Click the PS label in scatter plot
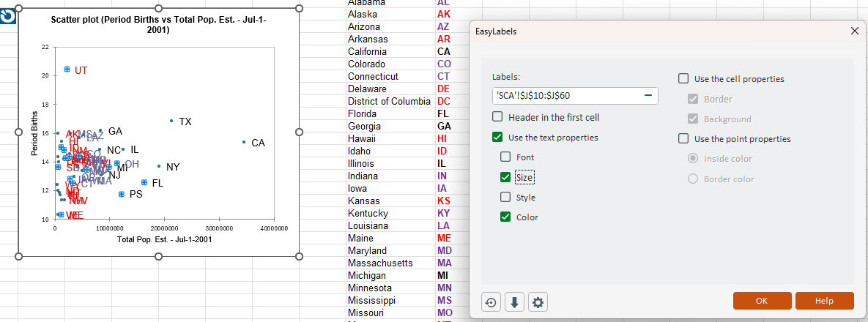 click(x=136, y=194)
